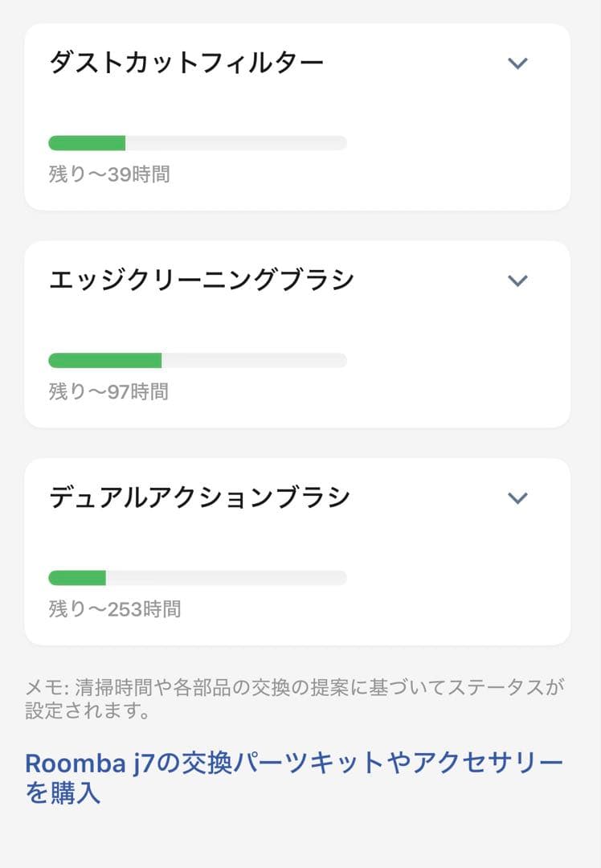
Task: Expand the ダストカットフィルター chevron
Action: (x=518, y=63)
